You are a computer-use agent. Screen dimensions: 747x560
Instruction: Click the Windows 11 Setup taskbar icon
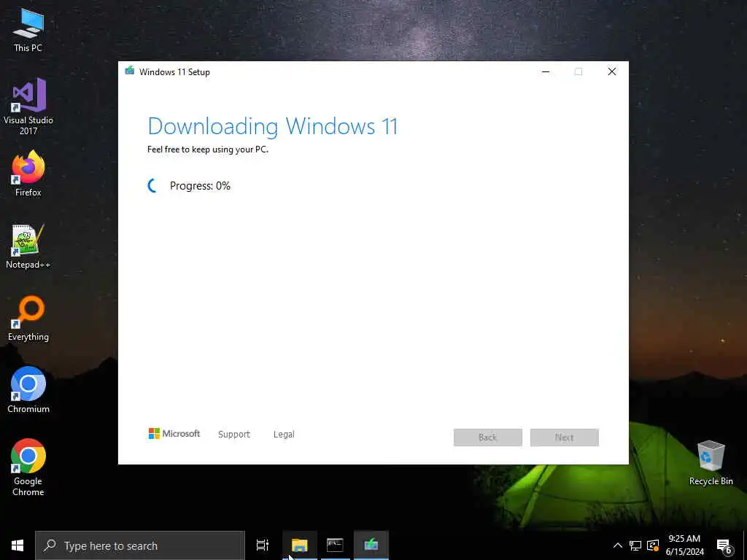point(371,545)
